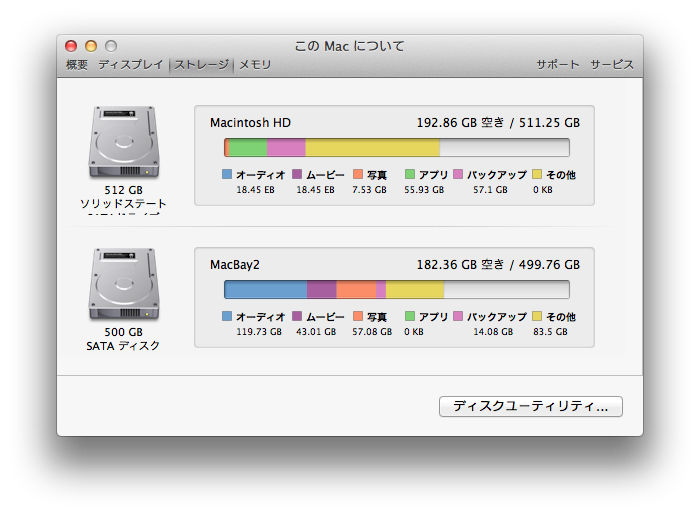
Task: Click MacBay2 yellow その他 swatch
Action: click(537, 316)
